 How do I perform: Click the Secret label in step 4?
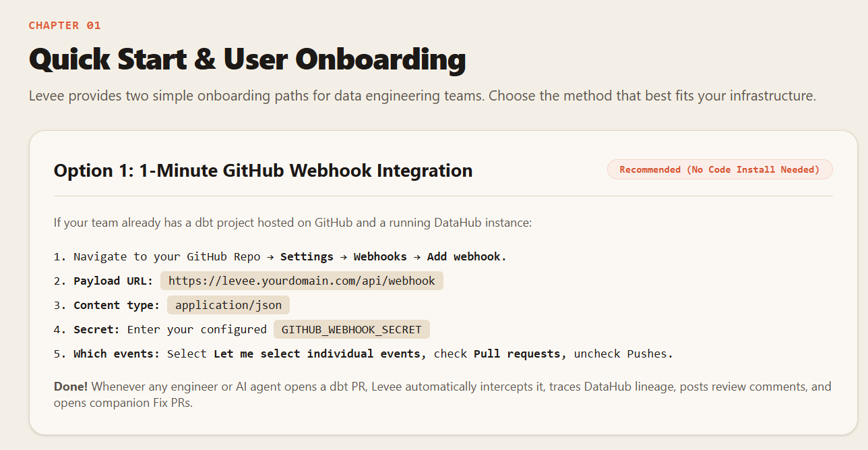(x=96, y=329)
